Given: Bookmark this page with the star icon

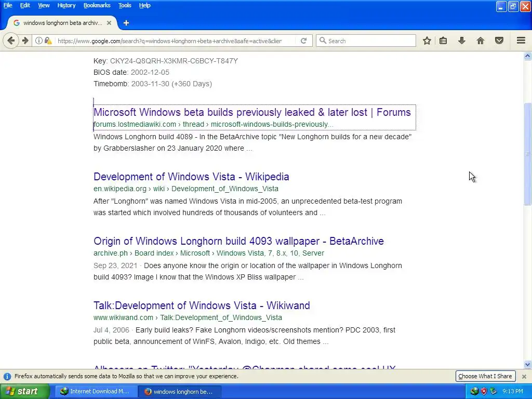Looking at the screenshot, I should [427, 41].
